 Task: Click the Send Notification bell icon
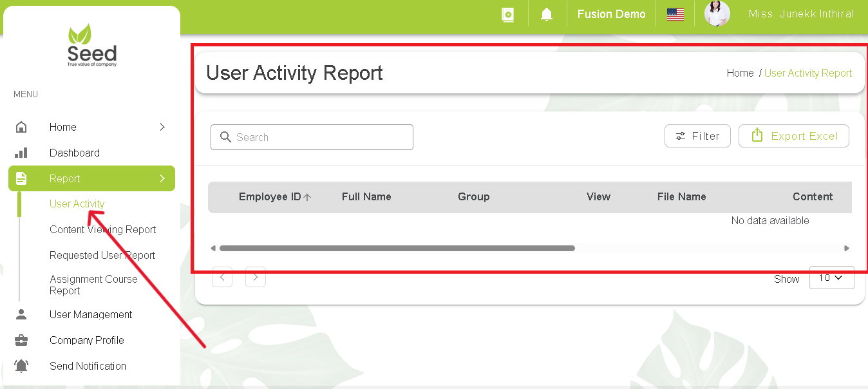(22, 366)
